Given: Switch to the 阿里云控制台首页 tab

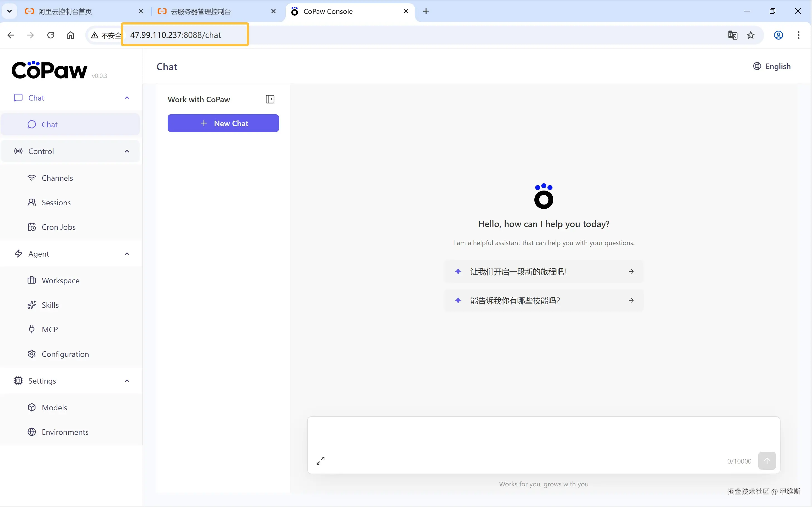Looking at the screenshot, I should 65,11.
